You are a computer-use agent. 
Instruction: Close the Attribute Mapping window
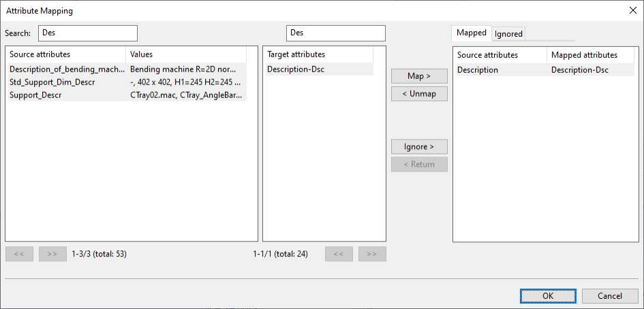(631, 10)
